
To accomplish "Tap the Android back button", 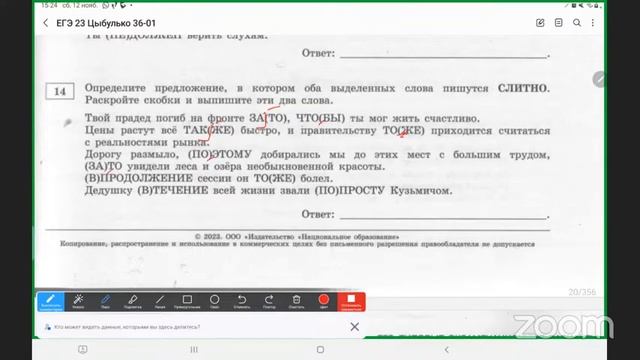I will coord(447,349).
